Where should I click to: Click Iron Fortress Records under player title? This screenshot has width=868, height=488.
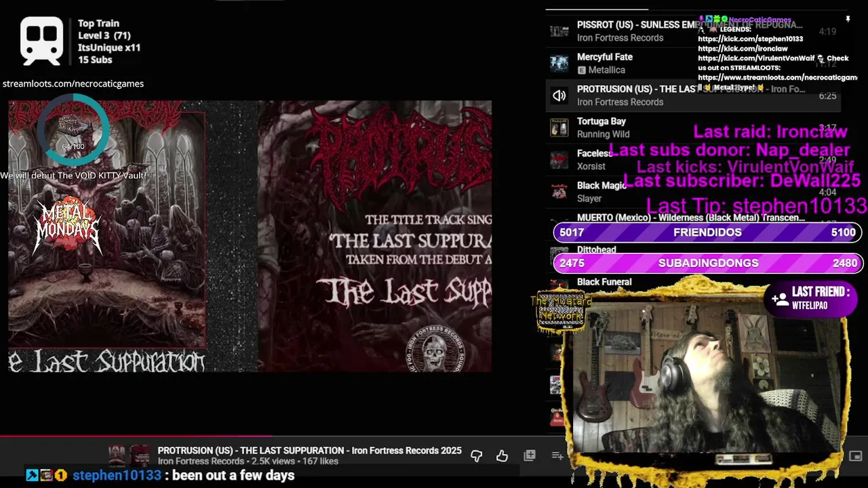[200, 462]
